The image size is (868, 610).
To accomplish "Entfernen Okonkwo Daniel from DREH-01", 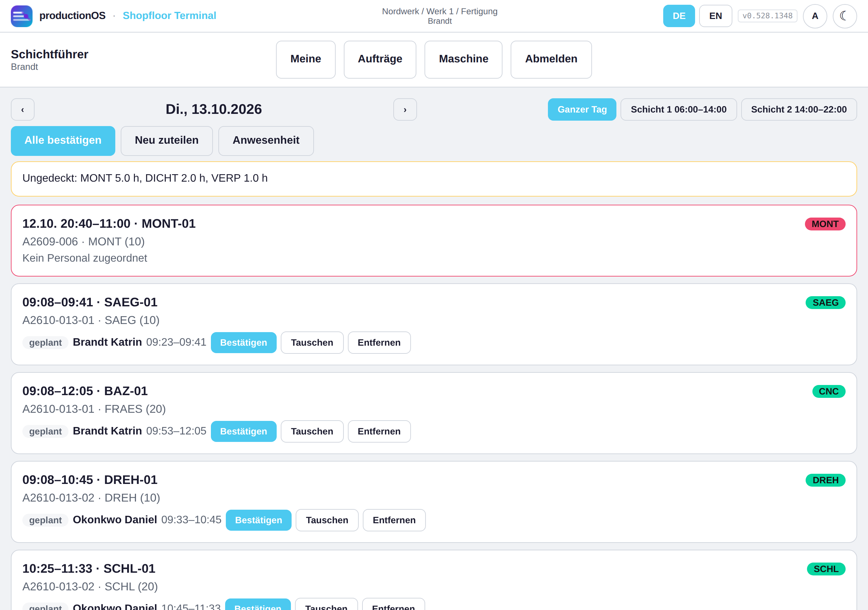I will (394, 520).
